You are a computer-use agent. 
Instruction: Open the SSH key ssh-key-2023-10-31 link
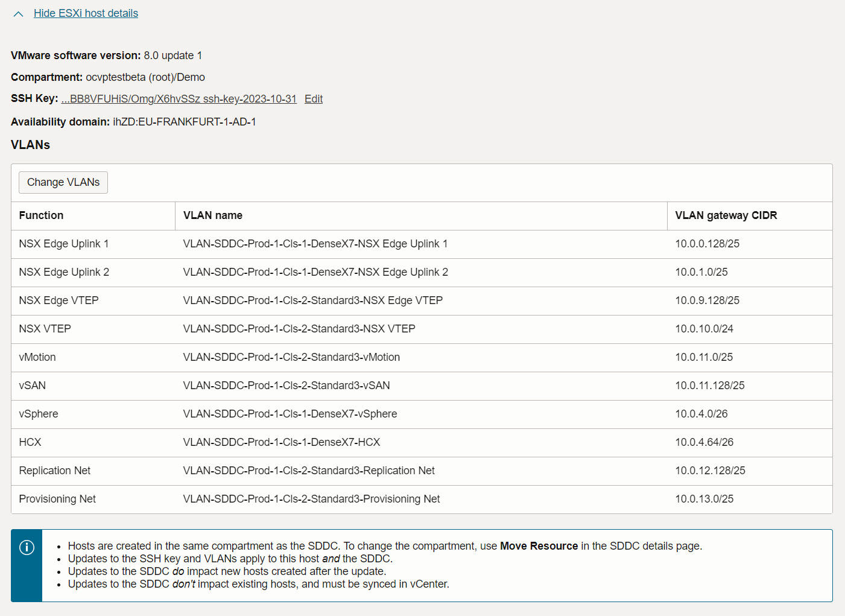tap(179, 99)
